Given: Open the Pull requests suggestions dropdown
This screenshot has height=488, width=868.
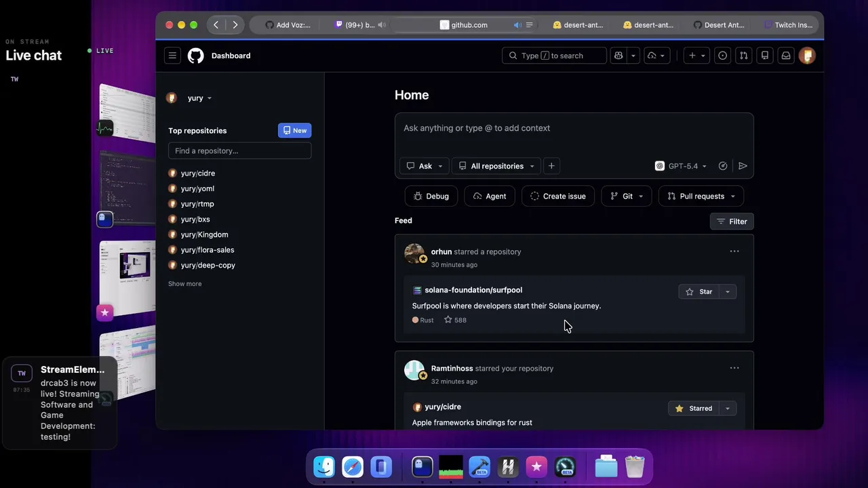Looking at the screenshot, I should [x=701, y=197].
